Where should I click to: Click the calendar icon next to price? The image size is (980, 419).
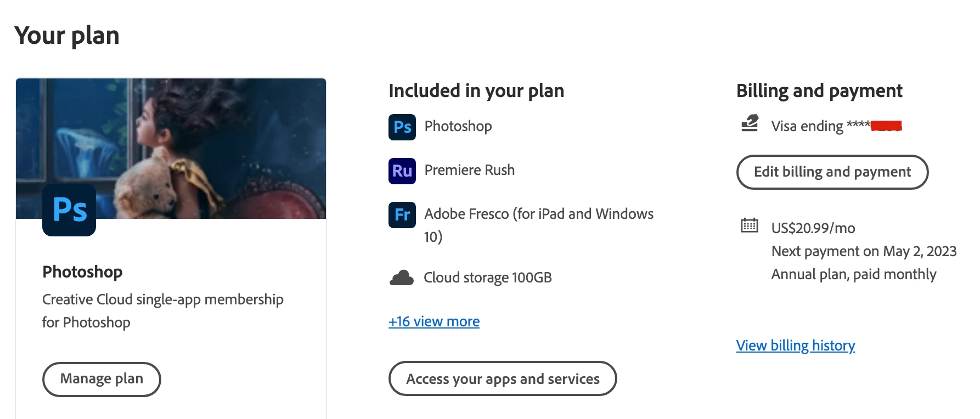(x=750, y=225)
